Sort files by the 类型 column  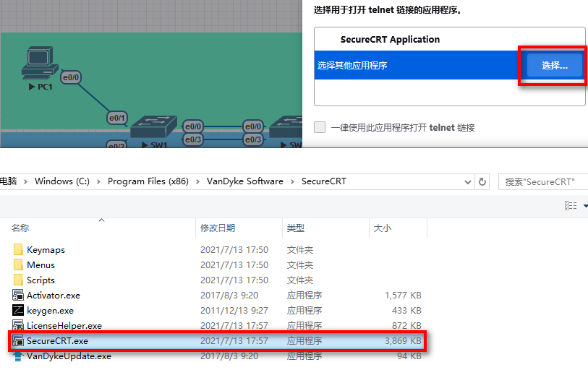[x=296, y=228]
